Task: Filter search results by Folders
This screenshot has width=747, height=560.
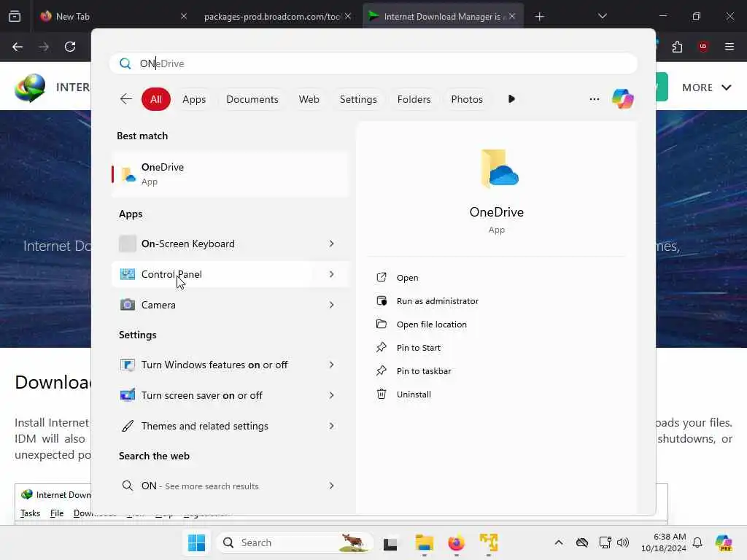Action: (x=414, y=99)
